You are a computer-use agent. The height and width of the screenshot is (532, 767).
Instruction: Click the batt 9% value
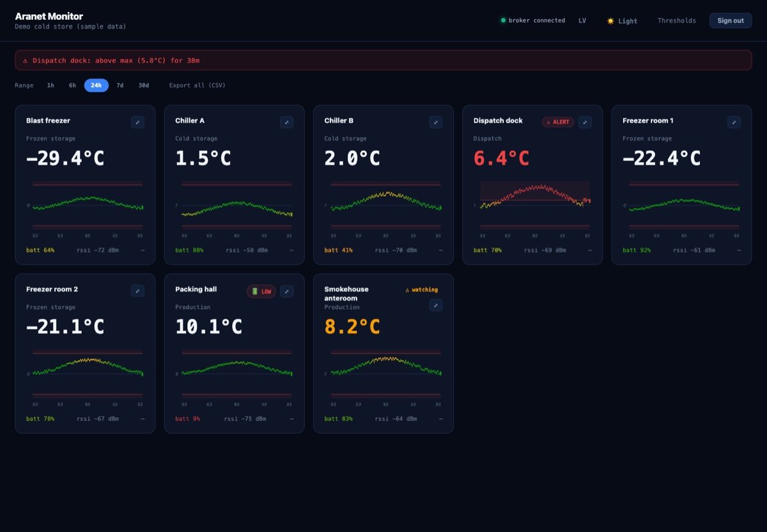(x=188, y=419)
